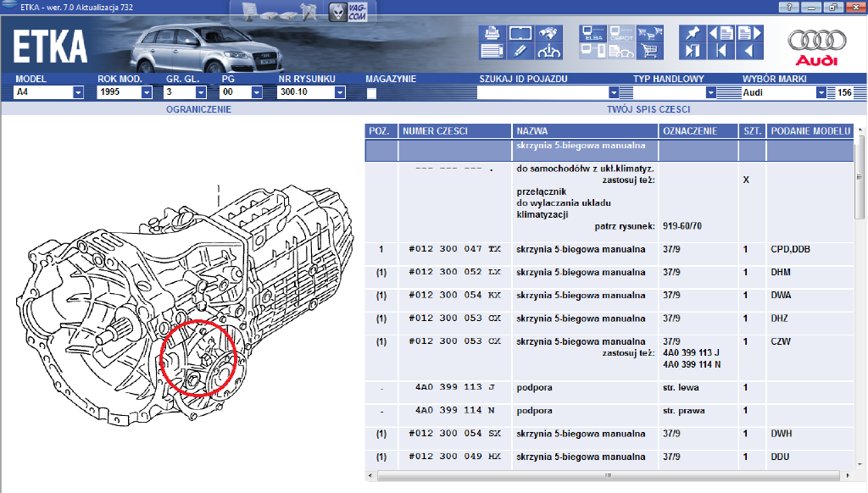
Task: Click model code CZW in the list
Action: 781,341
